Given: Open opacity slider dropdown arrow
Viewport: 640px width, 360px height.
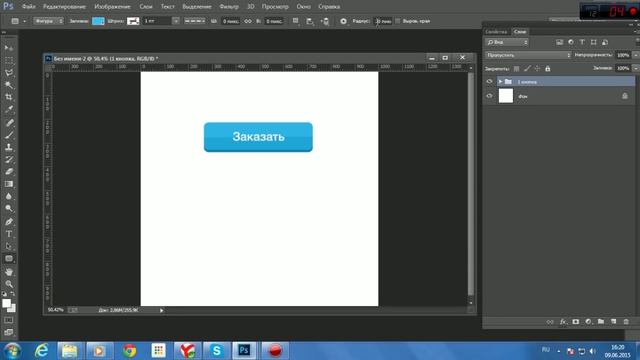Looking at the screenshot, I should [x=636, y=55].
